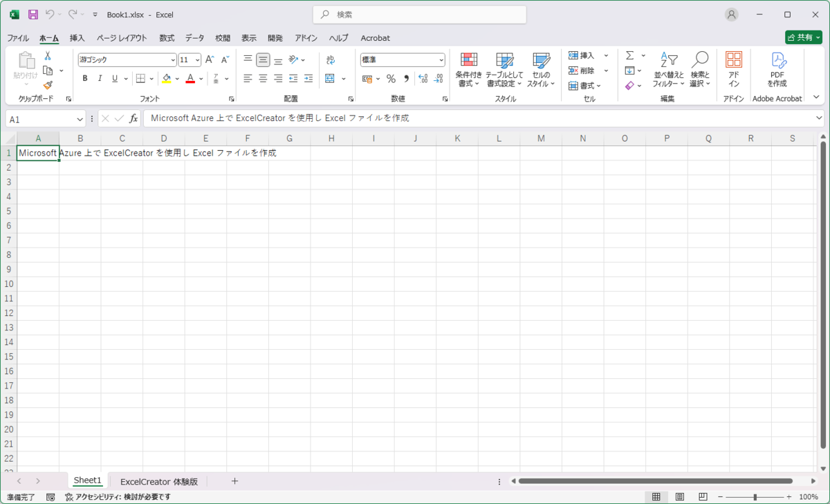Click the Copy icon in clipboard group
This screenshot has height=504, width=830.
point(48,71)
